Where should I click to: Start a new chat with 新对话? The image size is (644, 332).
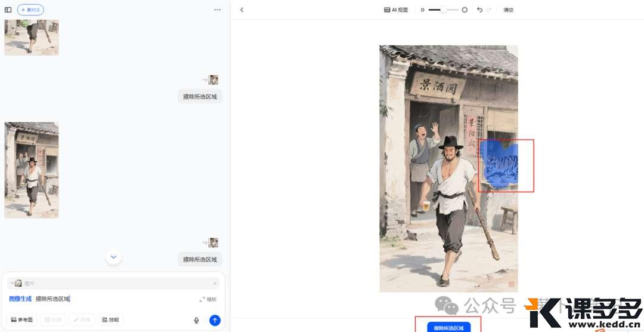click(30, 10)
